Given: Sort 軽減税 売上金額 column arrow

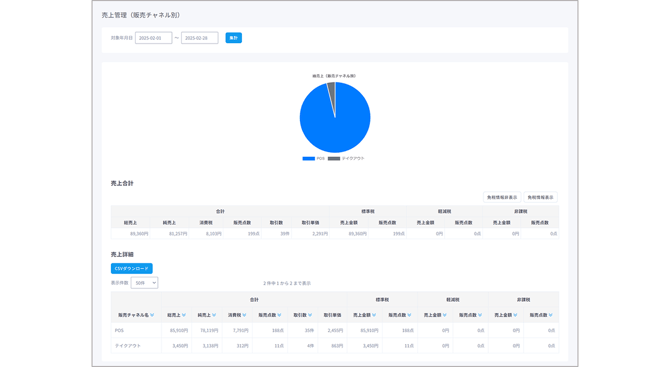Looking at the screenshot, I should 445,315.
